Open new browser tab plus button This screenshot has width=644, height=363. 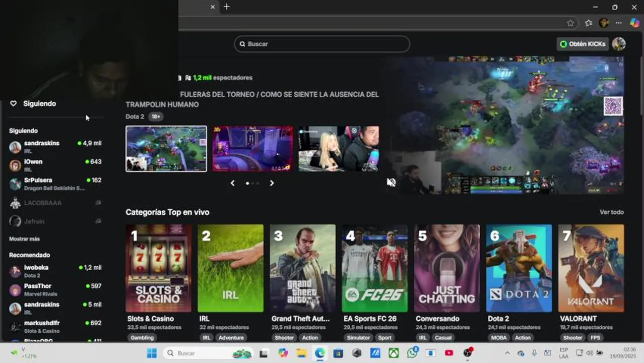tap(227, 7)
